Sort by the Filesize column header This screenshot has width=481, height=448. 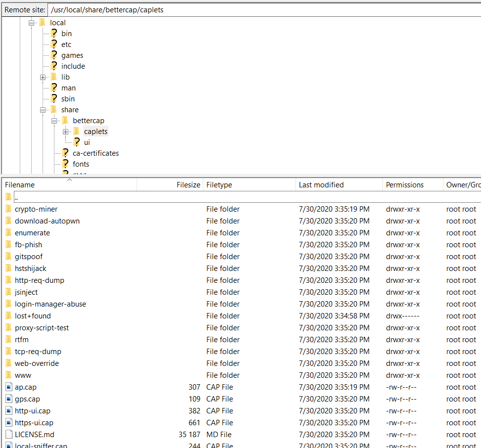tap(170, 185)
